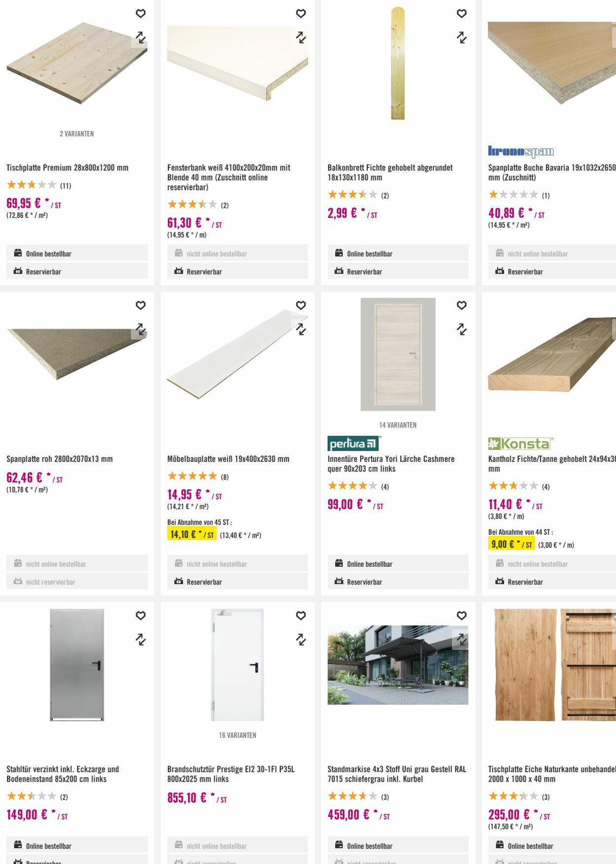Screen dimensions: 616x864
Task: Toggle wishlist heart for Möbelbauplatte weiß
Action: (301, 305)
